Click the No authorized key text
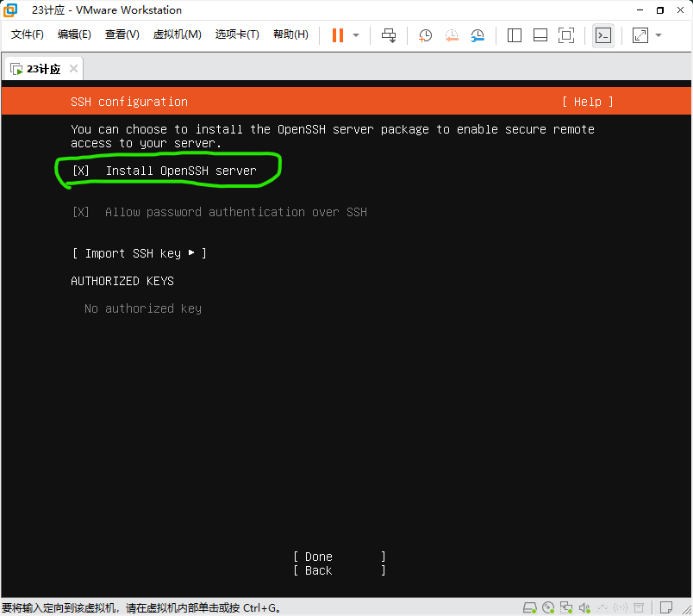 143,308
